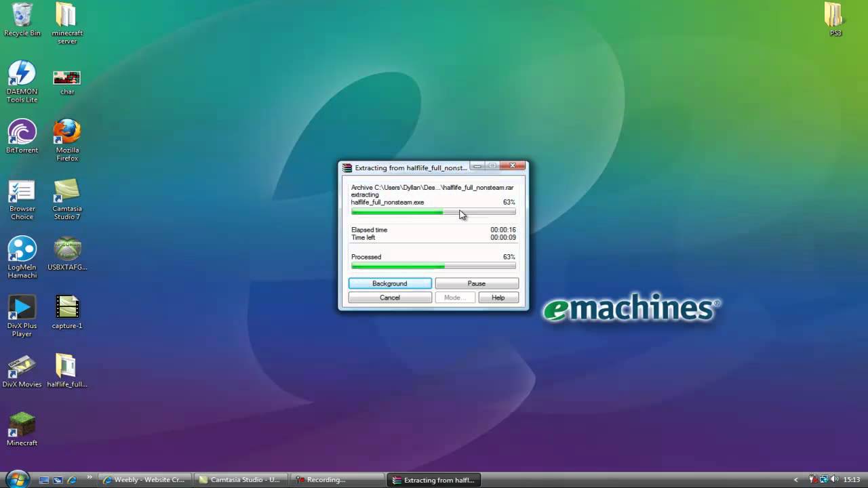Select the minecraft server folder icon
The width and height of the screenshot is (868, 488).
tap(67, 24)
